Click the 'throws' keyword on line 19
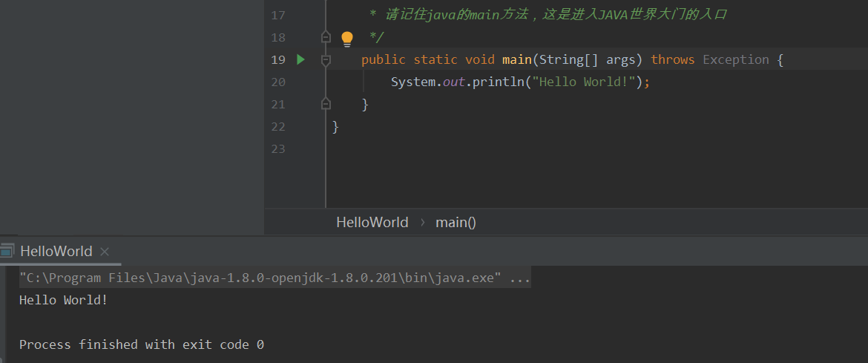The width and height of the screenshot is (868, 363). point(673,59)
